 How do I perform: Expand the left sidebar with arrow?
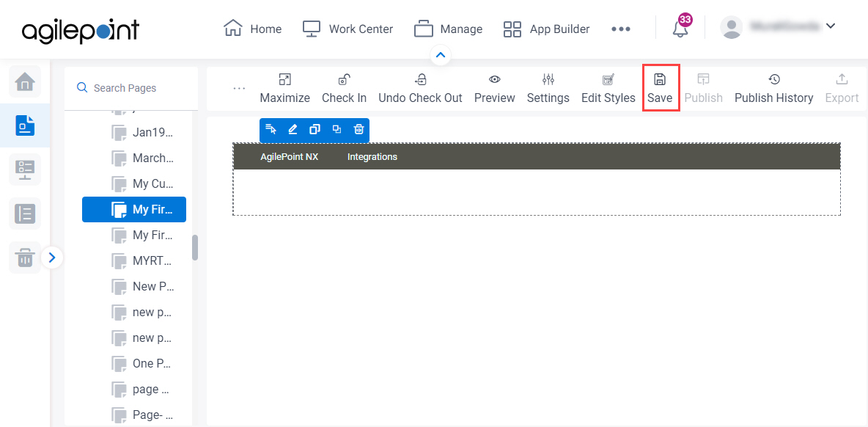click(x=52, y=258)
